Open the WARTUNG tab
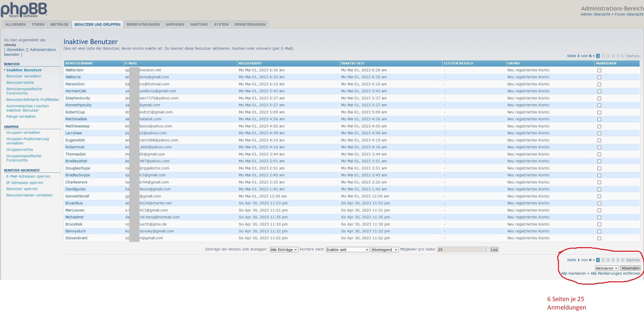The width and height of the screenshot is (644, 319). 199,24
